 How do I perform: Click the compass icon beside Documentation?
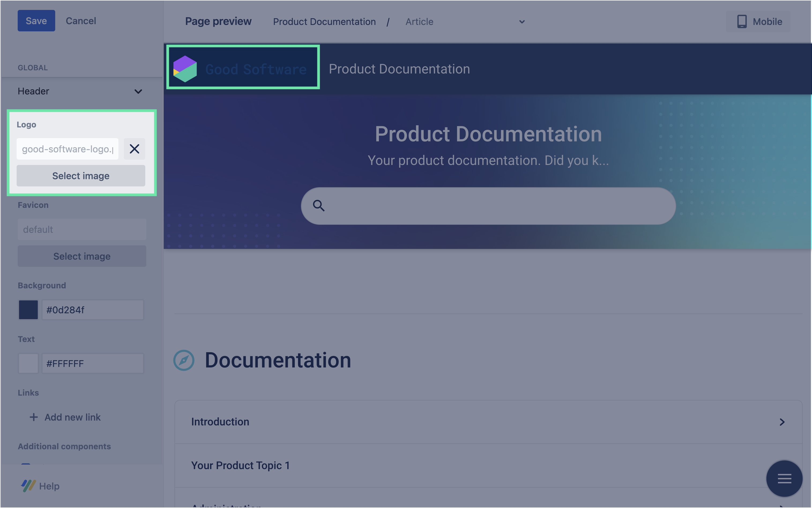184,360
